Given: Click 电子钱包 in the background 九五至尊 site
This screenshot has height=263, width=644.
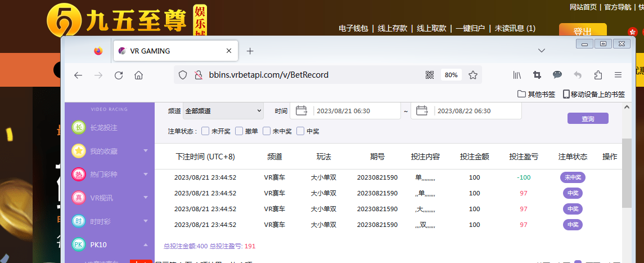Looking at the screenshot, I should tap(353, 28).
